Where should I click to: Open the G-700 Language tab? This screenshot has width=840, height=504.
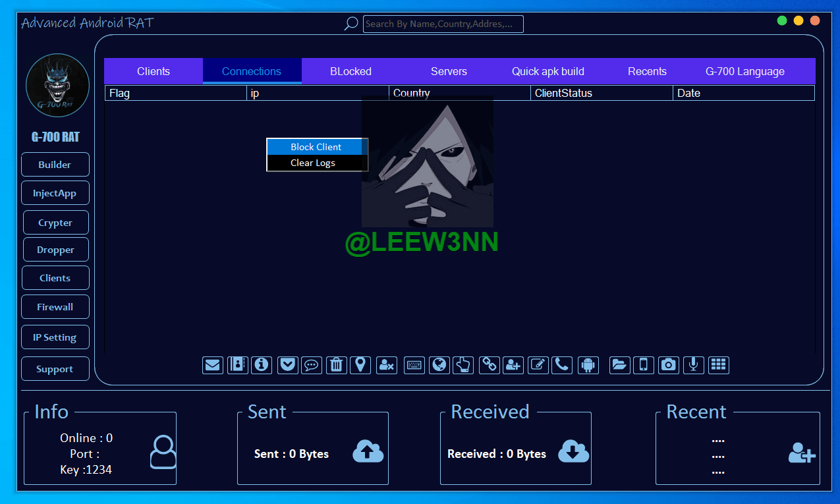click(744, 71)
